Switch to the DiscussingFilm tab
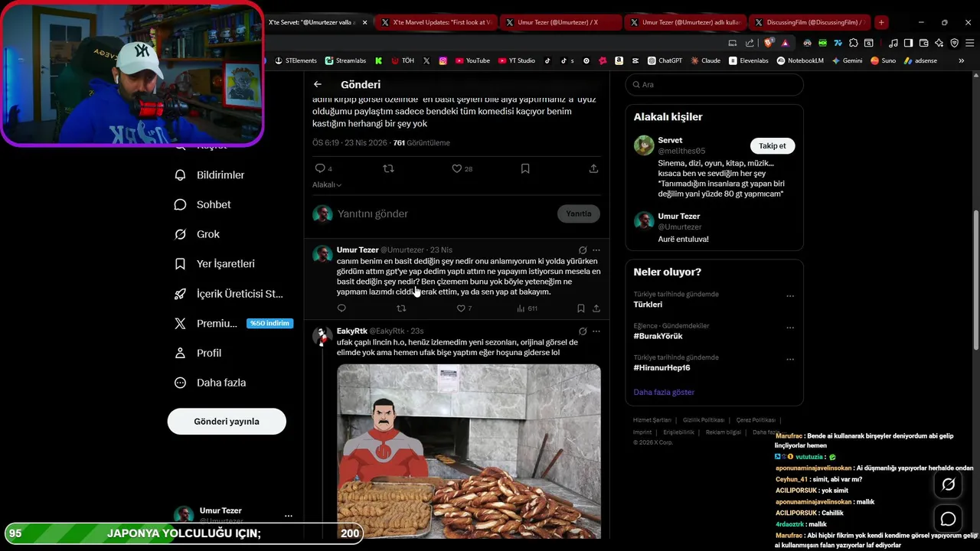This screenshot has height=551, width=980. tap(810, 22)
